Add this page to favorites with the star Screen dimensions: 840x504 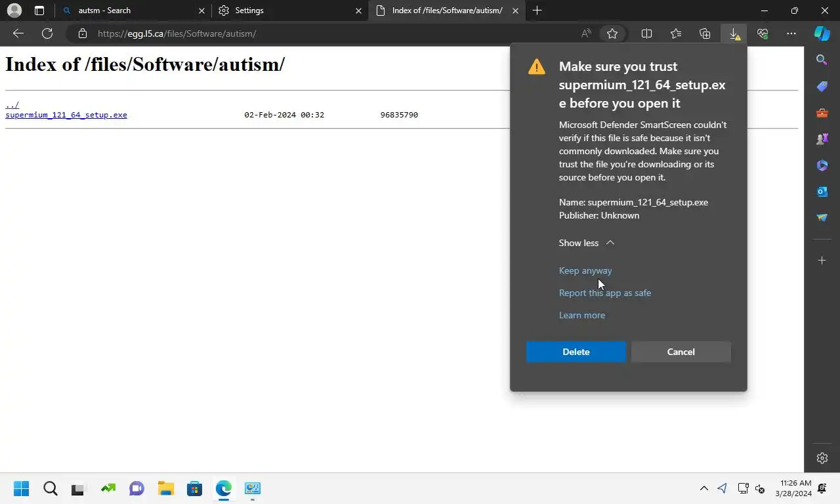612,33
